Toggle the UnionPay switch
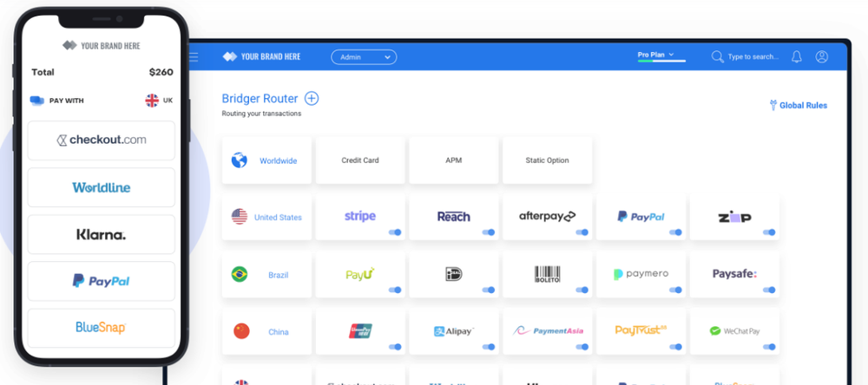This screenshot has height=385, width=868. pyautogui.click(x=395, y=347)
